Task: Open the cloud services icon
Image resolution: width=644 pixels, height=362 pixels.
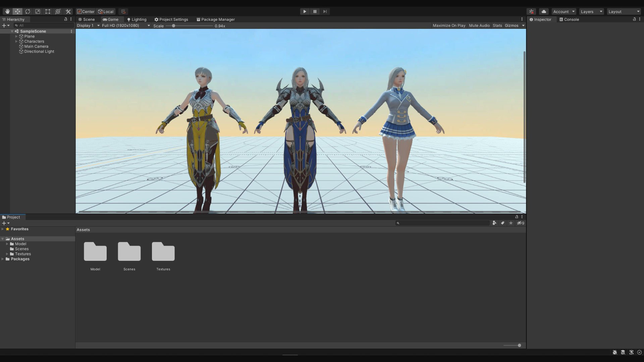Action: coord(544,11)
